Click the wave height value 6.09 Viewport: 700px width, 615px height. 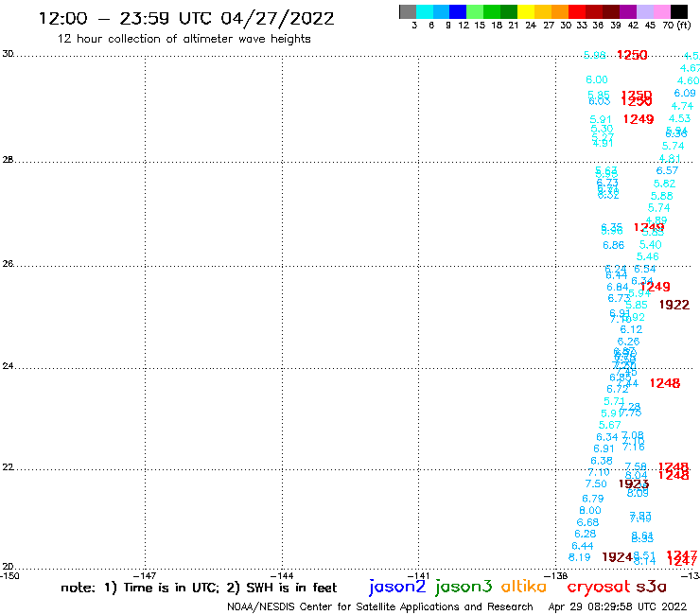coord(685,93)
